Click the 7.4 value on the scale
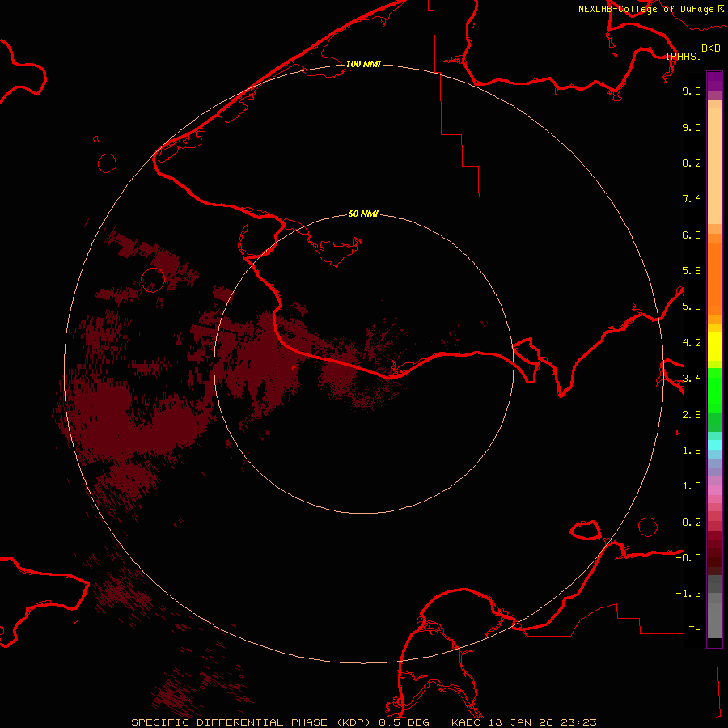Screen dimensions: 728x728 [x=692, y=199]
